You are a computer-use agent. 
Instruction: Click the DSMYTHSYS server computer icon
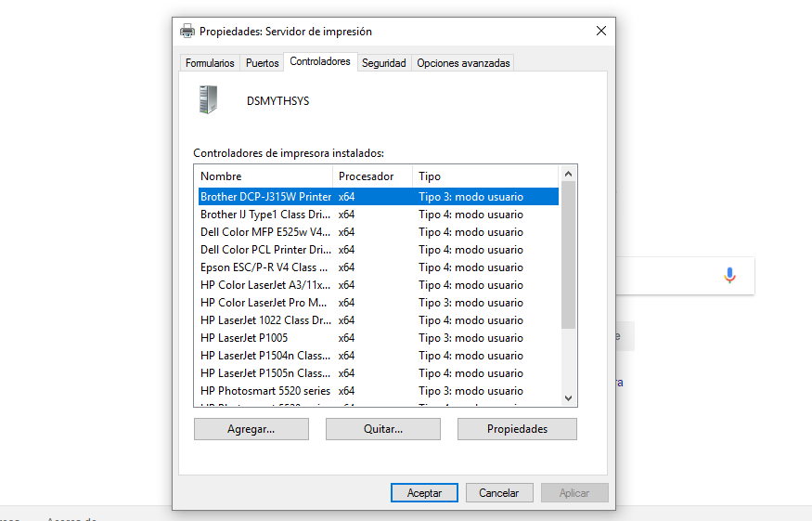[208, 99]
